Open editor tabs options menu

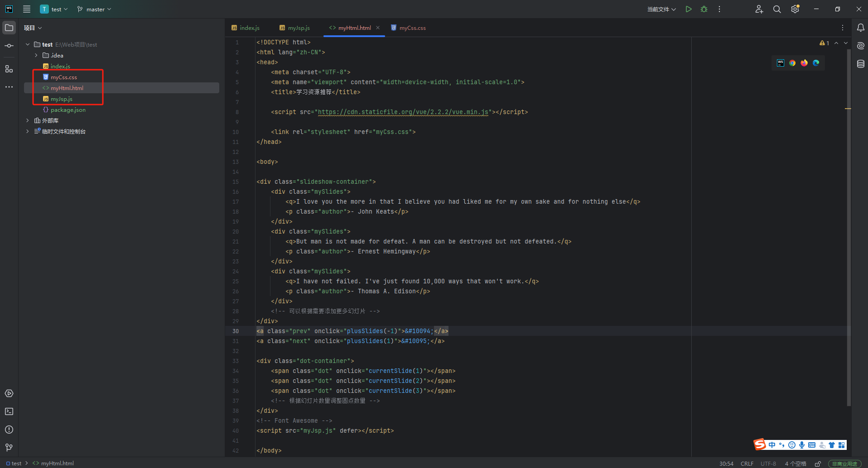[843, 28]
